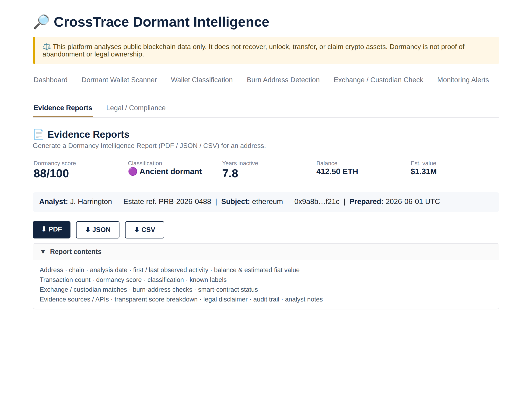Click the balance value 412.50 ETH

337,171
